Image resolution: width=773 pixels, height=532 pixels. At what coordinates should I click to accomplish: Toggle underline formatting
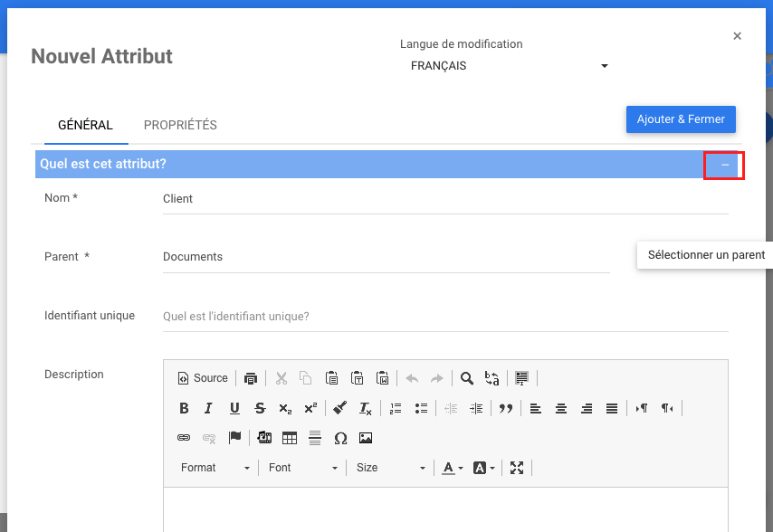(234, 408)
